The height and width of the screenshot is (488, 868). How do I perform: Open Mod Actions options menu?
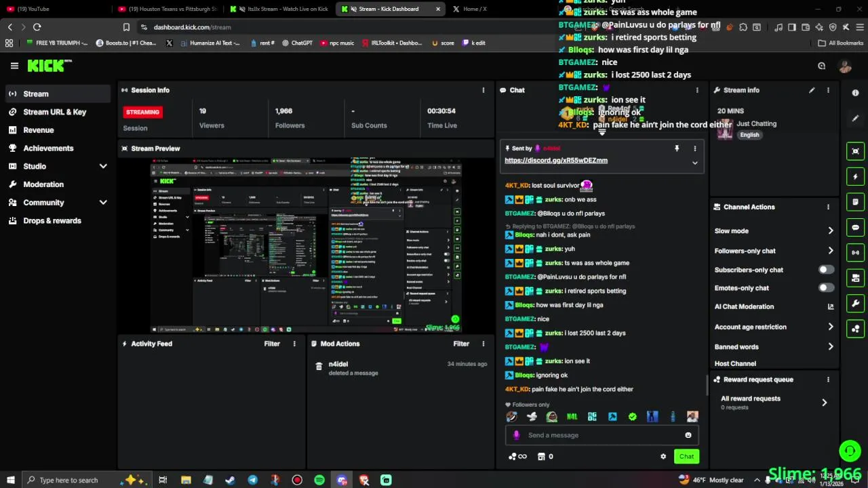tap(484, 344)
